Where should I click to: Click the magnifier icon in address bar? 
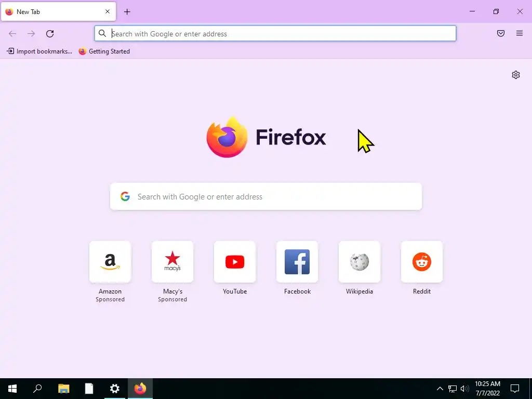[x=102, y=33]
